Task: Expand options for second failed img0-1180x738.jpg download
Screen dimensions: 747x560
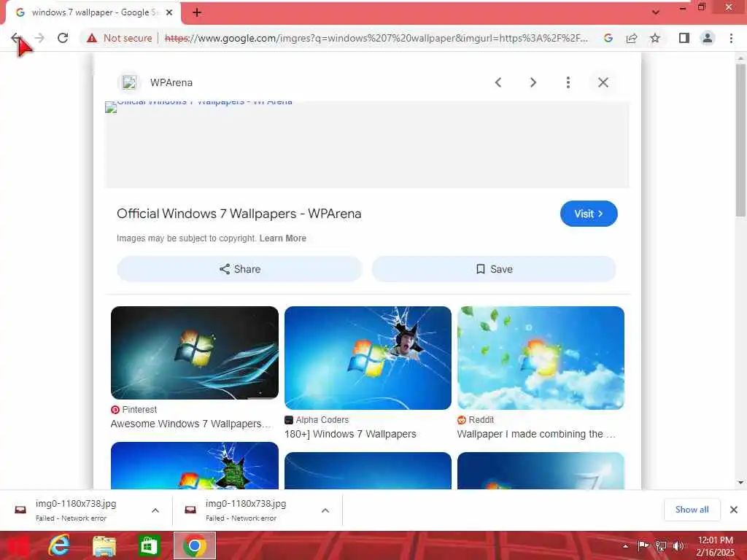Action: click(325, 510)
